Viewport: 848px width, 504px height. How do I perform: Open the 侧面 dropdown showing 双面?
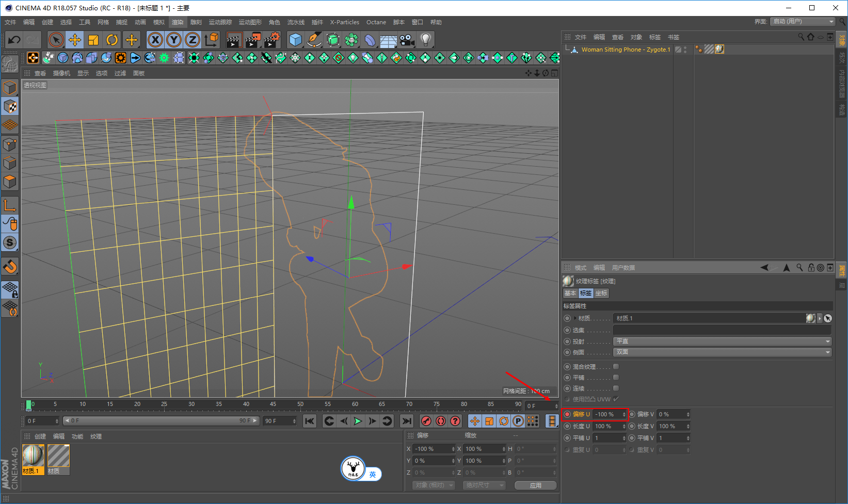[722, 352]
